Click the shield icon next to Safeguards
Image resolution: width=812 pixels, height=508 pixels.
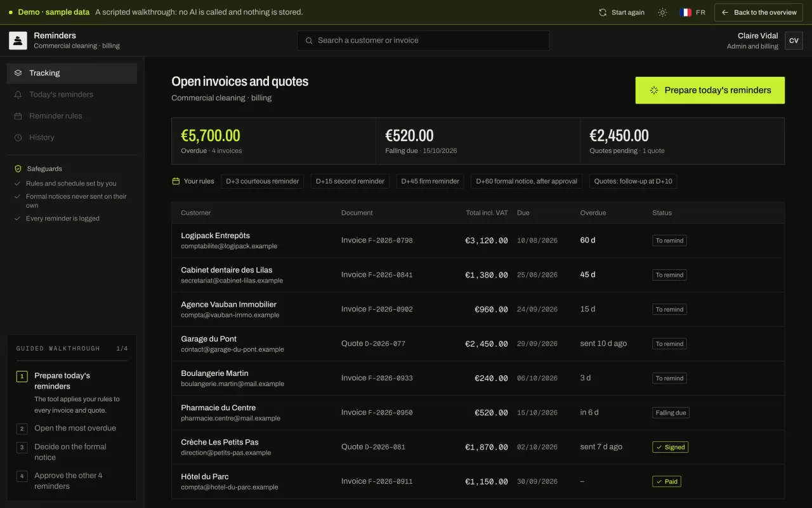coord(18,169)
